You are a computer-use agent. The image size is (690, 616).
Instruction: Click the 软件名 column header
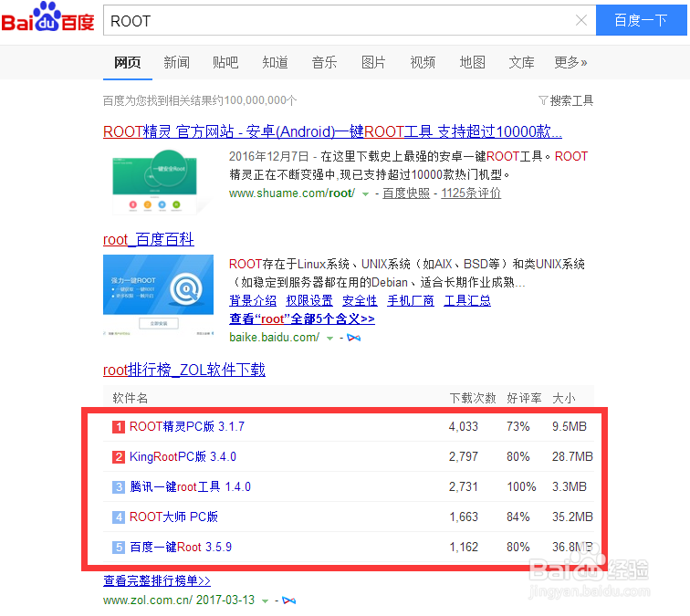[x=131, y=398]
